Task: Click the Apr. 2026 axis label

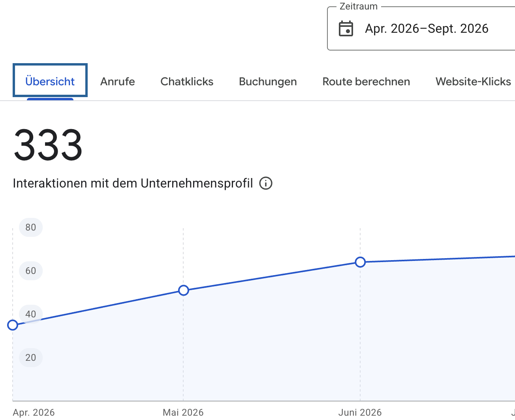Action: pyautogui.click(x=34, y=412)
